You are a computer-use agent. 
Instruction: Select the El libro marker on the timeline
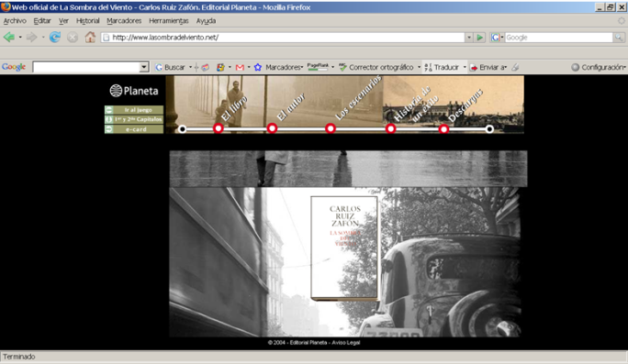tap(219, 128)
